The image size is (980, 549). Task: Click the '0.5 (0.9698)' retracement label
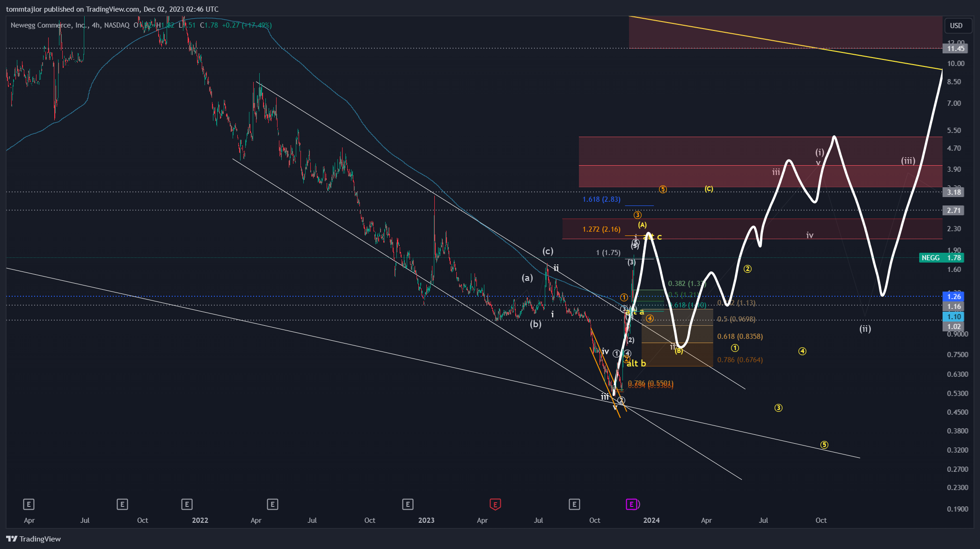(736, 319)
